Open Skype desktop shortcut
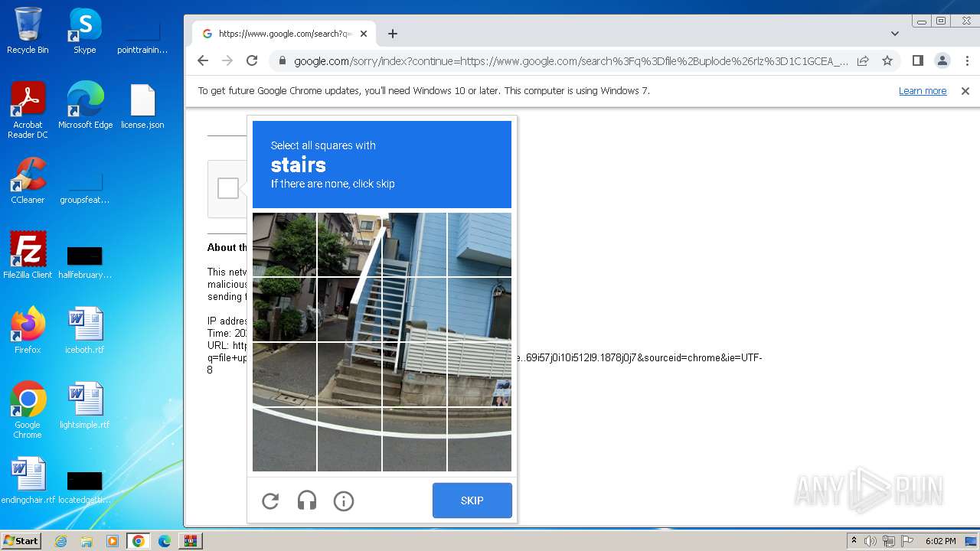This screenshot has width=980, height=551. pyautogui.click(x=85, y=31)
